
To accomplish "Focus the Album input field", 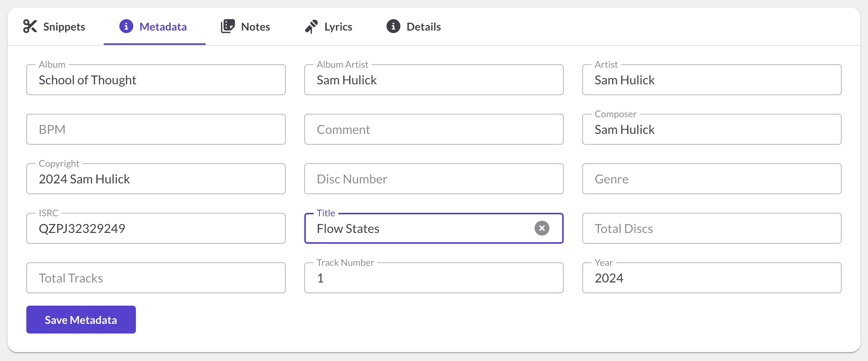I will [x=156, y=80].
